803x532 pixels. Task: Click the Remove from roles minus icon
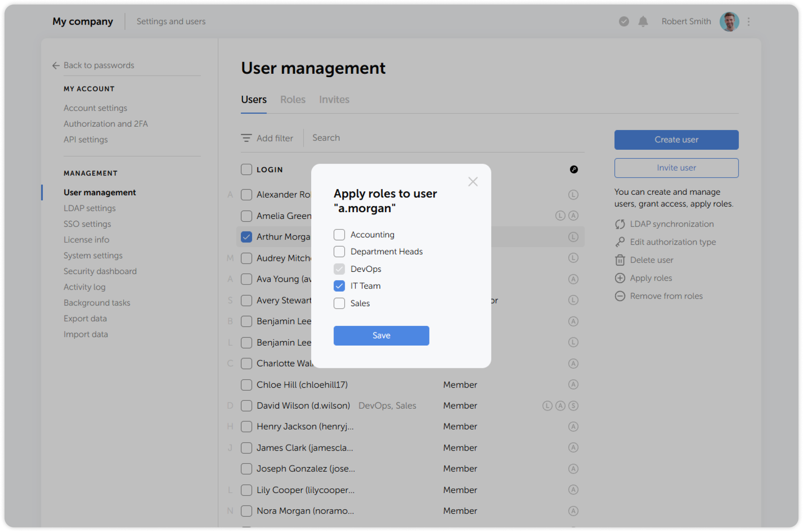tap(620, 296)
